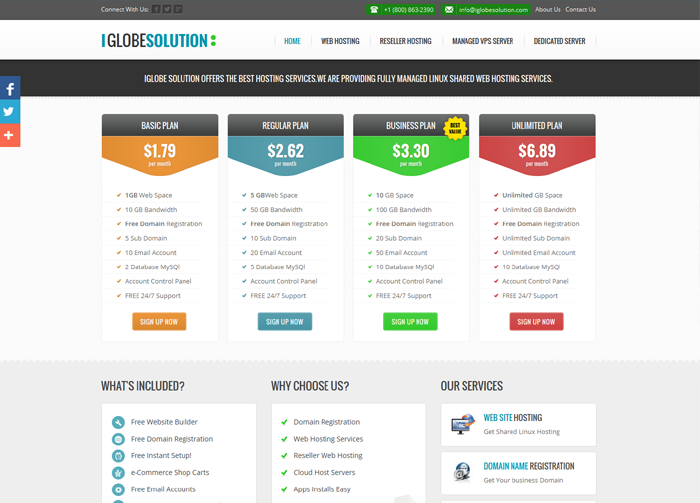
Task: Click the IGlobeSolution logo
Action: (158, 41)
